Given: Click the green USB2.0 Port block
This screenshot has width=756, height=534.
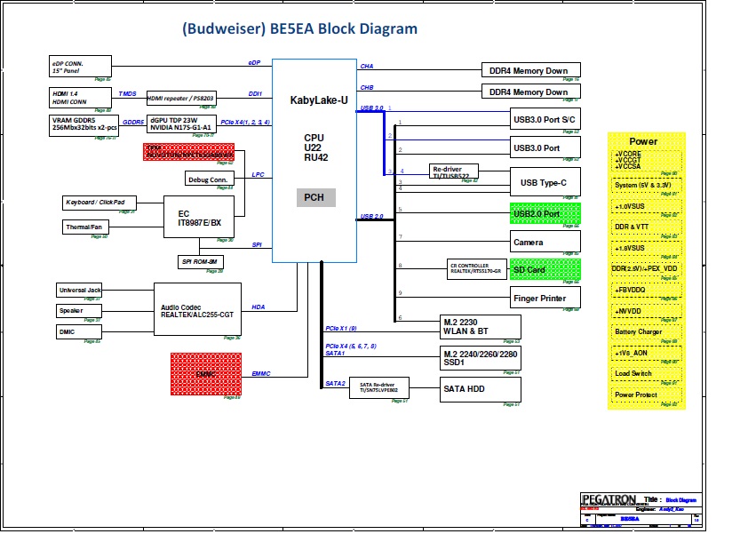Looking at the screenshot, I should 545,213.
